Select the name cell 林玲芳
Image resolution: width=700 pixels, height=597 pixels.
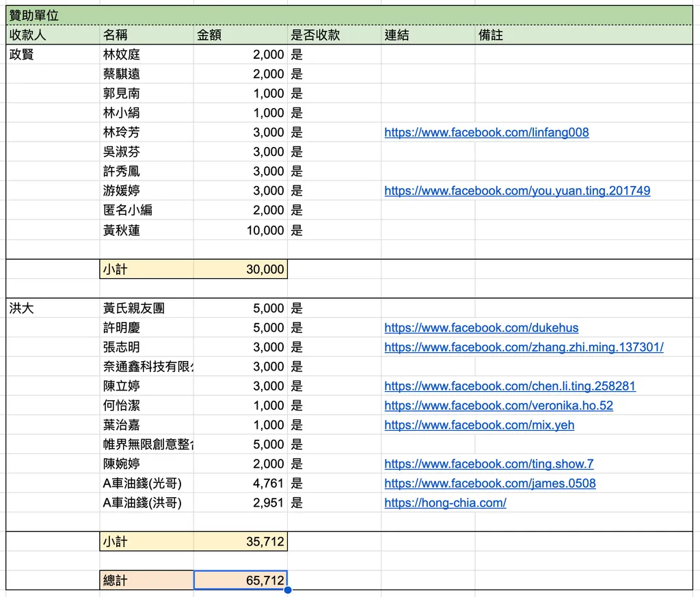146,133
